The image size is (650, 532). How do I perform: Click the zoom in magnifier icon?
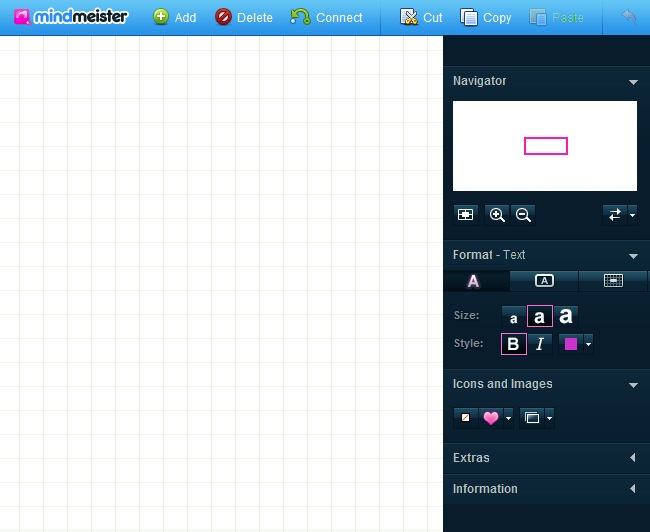coord(497,215)
